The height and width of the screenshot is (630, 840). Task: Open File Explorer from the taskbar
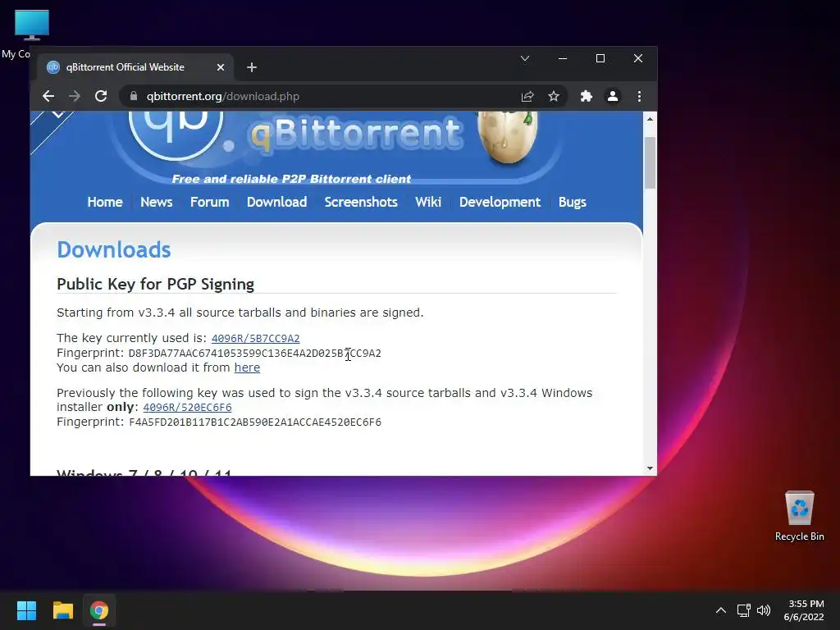[62, 610]
